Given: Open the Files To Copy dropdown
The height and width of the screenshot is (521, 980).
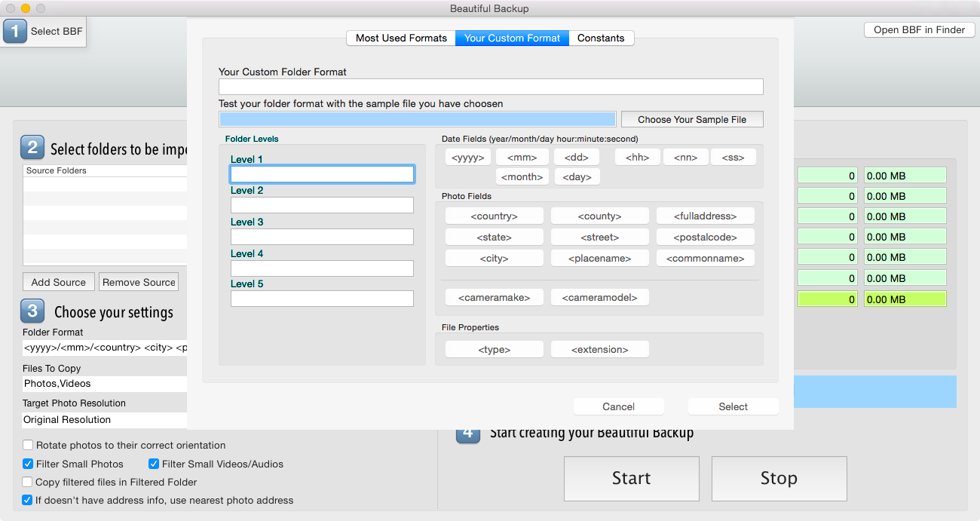Looking at the screenshot, I should coord(105,384).
